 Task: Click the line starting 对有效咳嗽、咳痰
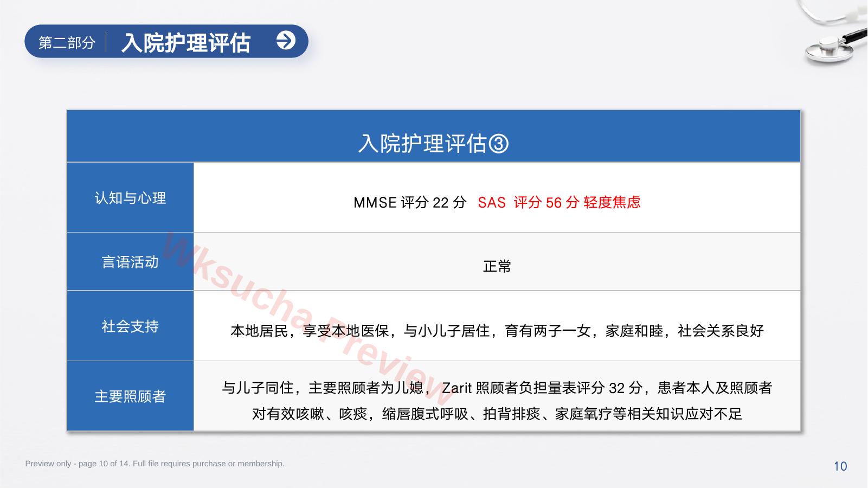(497, 414)
